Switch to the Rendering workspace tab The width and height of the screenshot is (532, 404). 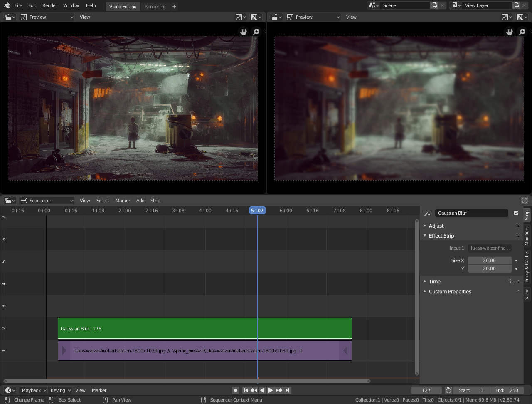tap(155, 6)
